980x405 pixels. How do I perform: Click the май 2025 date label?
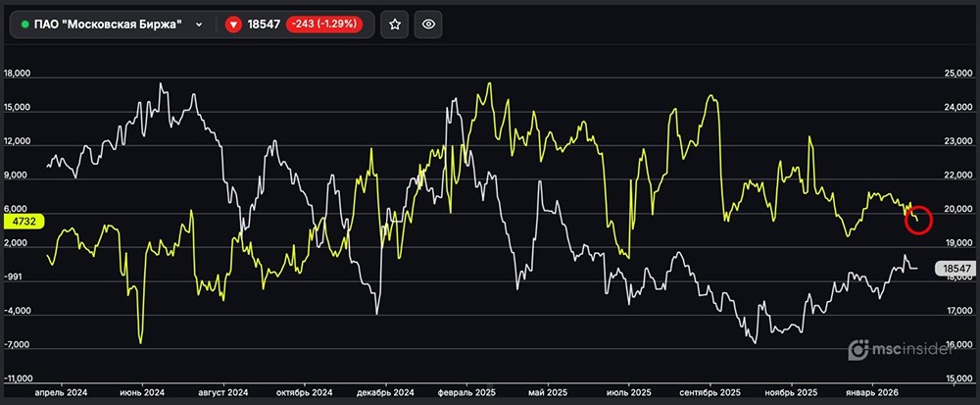click(548, 392)
